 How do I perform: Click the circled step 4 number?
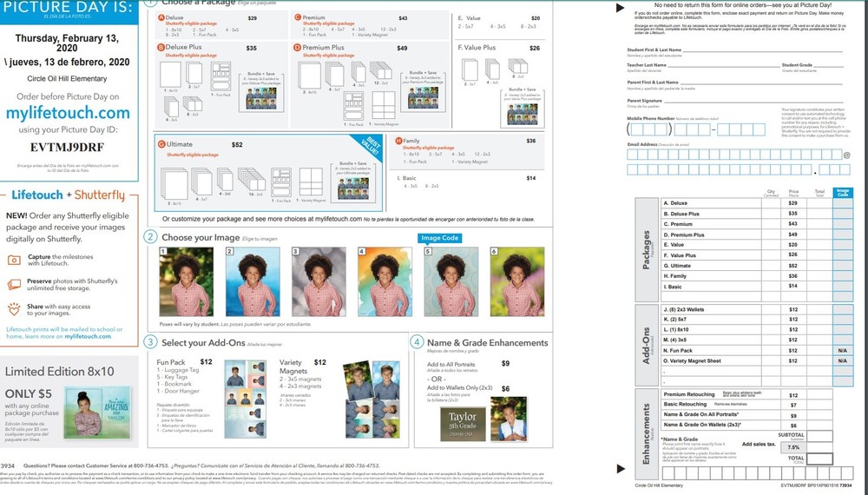(x=417, y=342)
